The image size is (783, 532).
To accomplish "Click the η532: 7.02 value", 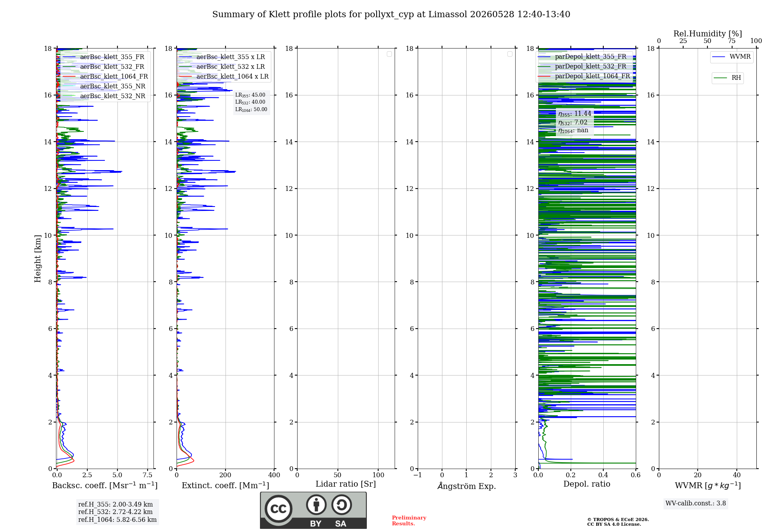I will point(573,122).
